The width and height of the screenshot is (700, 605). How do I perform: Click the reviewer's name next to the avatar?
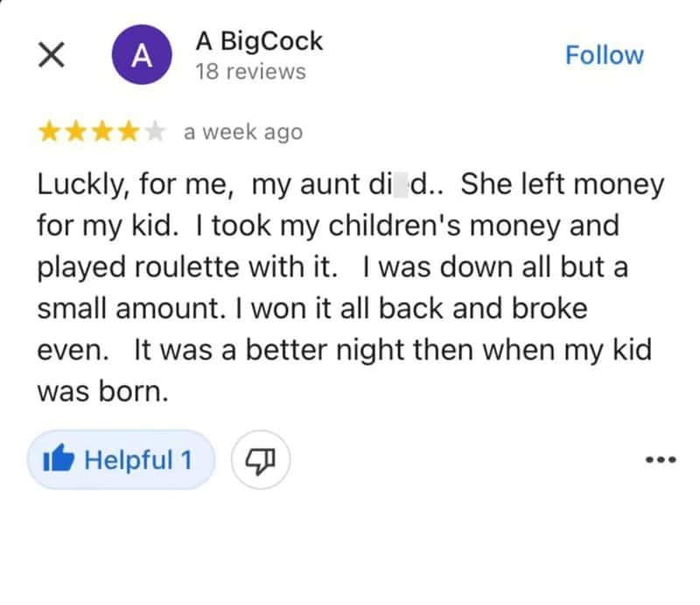coord(259,41)
